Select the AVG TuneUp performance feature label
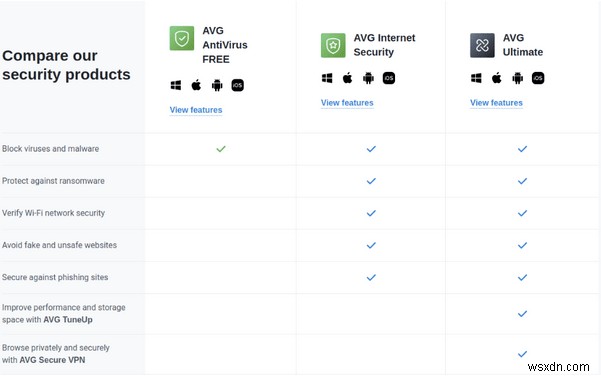 [x=64, y=313]
